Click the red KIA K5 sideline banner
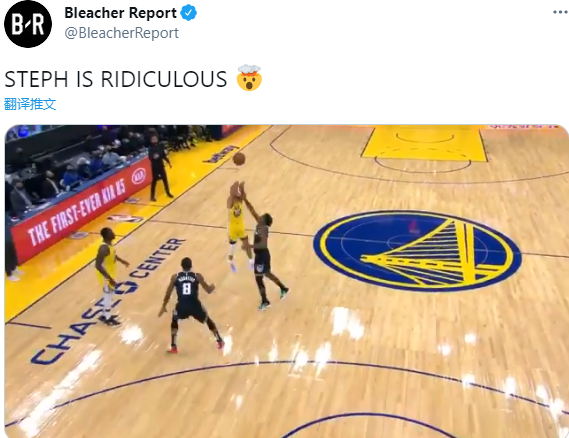Viewport: 569px width, 438px height. click(81, 211)
